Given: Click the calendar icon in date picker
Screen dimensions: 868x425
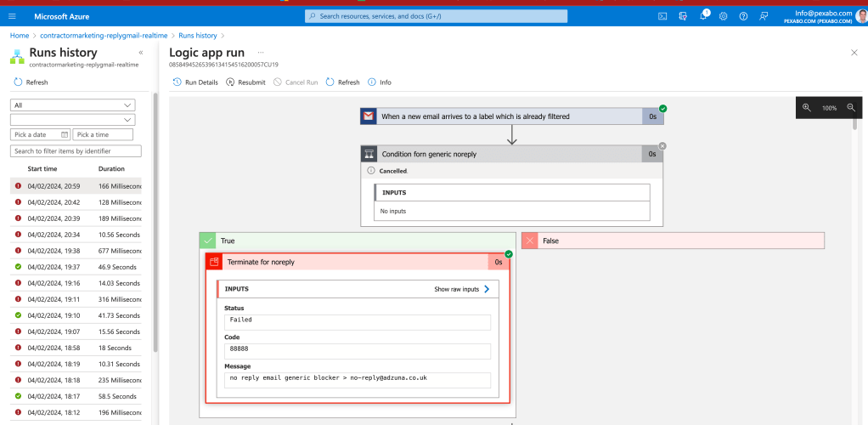Looking at the screenshot, I should [x=65, y=134].
